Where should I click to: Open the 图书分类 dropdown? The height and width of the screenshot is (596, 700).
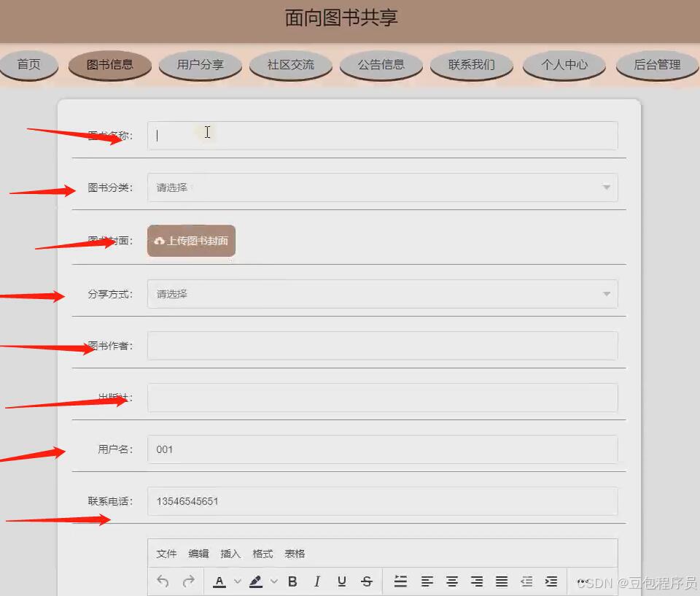click(382, 187)
